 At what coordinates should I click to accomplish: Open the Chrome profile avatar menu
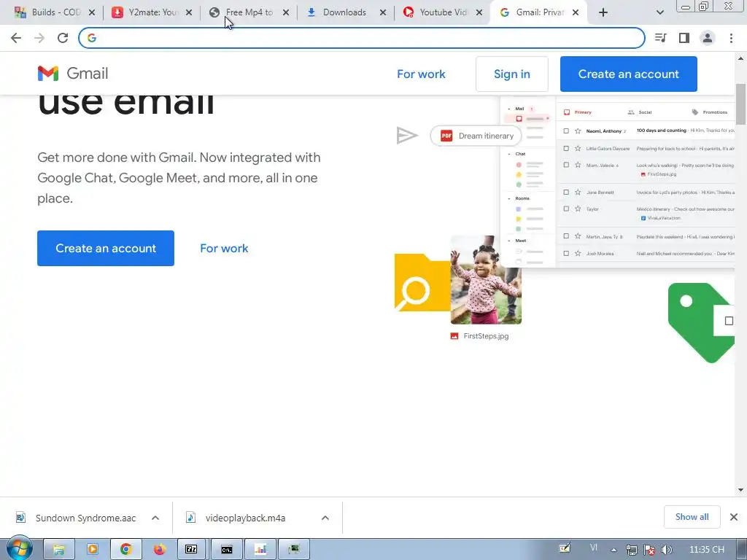click(x=708, y=38)
